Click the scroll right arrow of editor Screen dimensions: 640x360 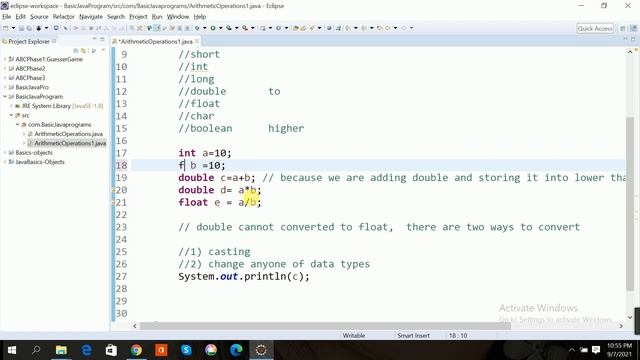coord(621,326)
